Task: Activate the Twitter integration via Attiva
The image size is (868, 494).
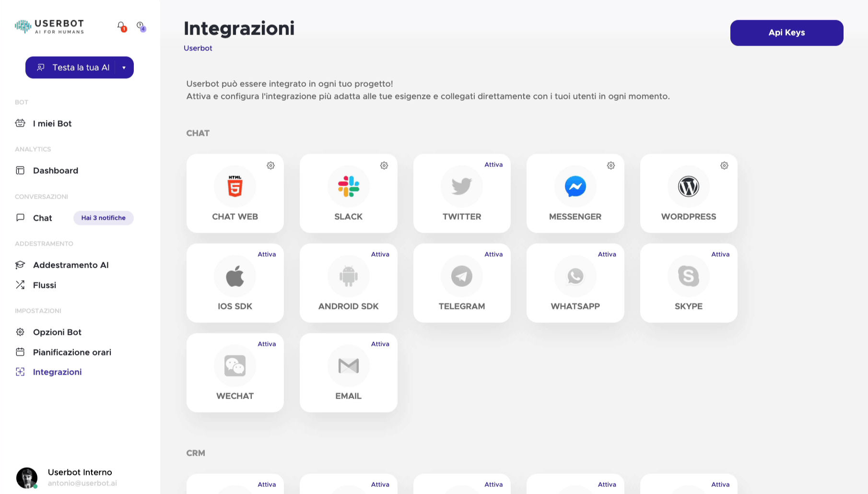Action: pos(493,165)
